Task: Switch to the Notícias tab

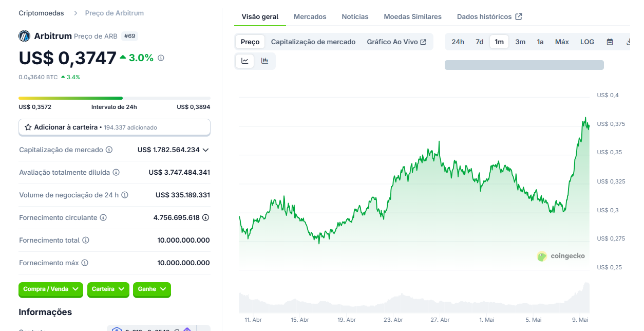Action: coord(355,16)
